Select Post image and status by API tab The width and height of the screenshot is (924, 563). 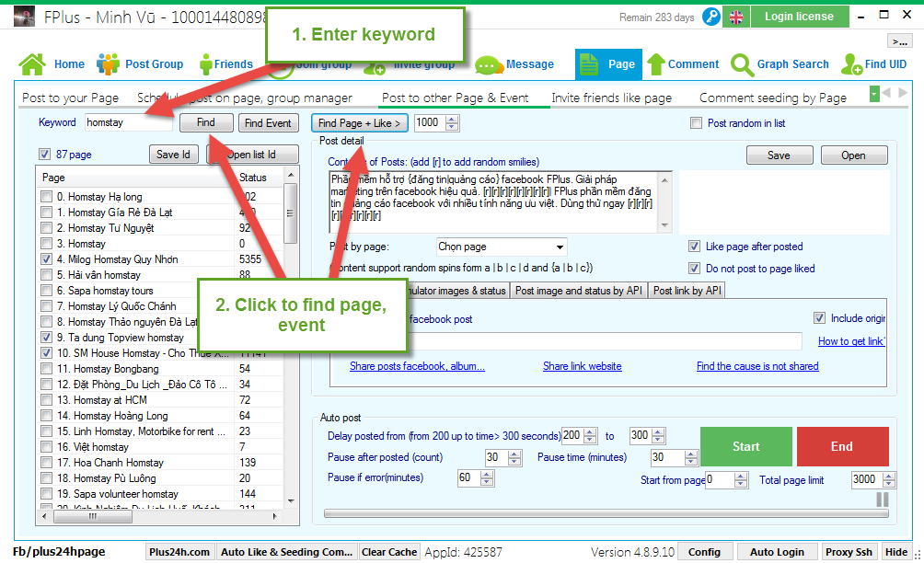point(579,291)
